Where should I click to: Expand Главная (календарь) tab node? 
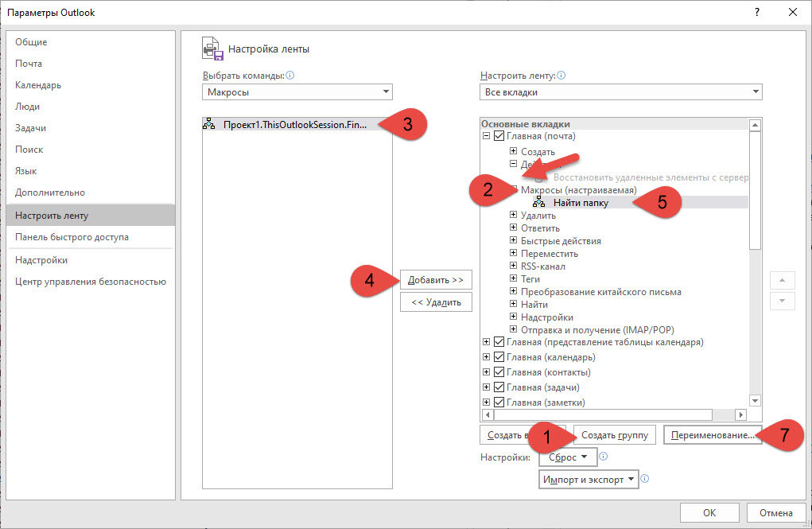[x=486, y=357]
